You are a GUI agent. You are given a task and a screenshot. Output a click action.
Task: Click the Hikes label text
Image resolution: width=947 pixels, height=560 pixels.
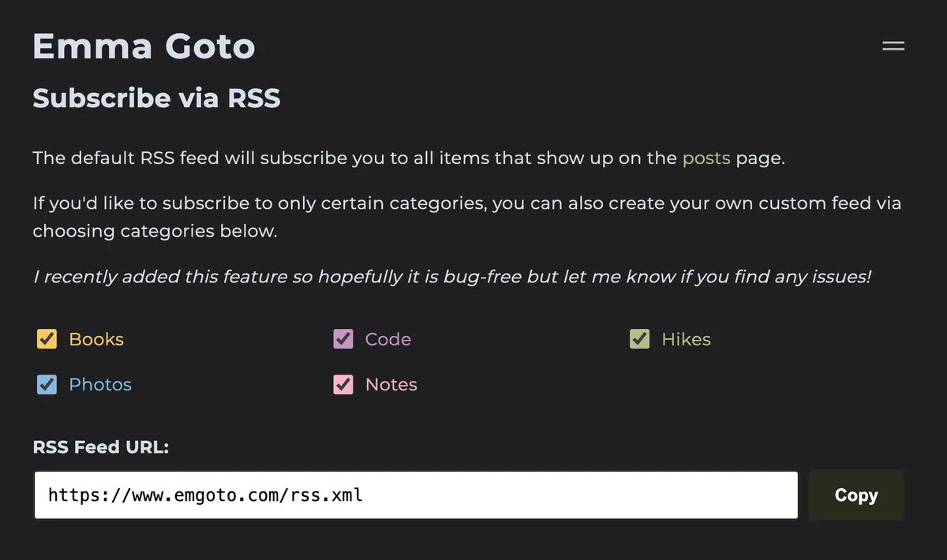coord(686,339)
